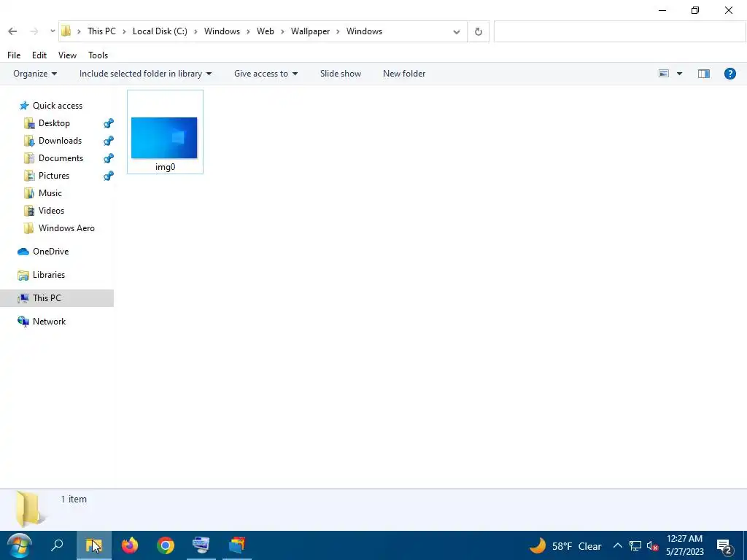Open the Desktop folder in the sidebar
The image size is (747, 560).
[x=54, y=123]
